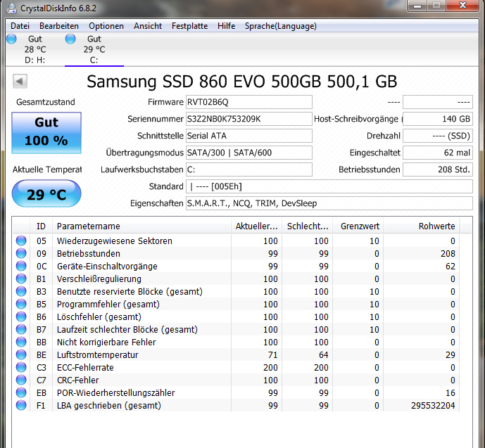The width and height of the screenshot is (485, 448).
Task: Open the Datei menu
Action: coord(20,26)
